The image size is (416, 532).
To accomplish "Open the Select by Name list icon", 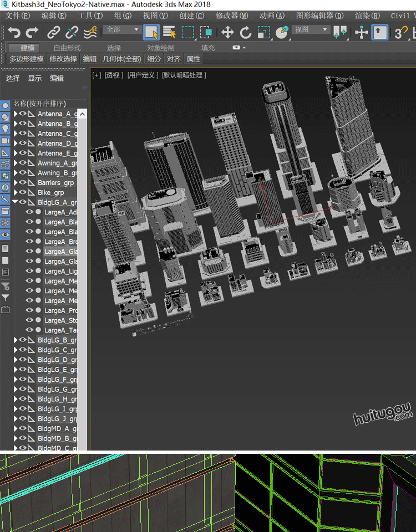I will pyautogui.click(x=169, y=33).
